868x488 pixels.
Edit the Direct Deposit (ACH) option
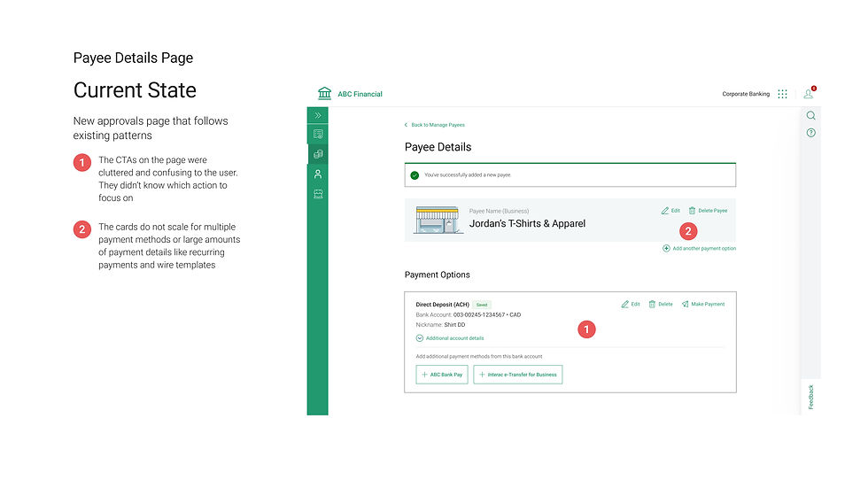[x=631, y=305]
